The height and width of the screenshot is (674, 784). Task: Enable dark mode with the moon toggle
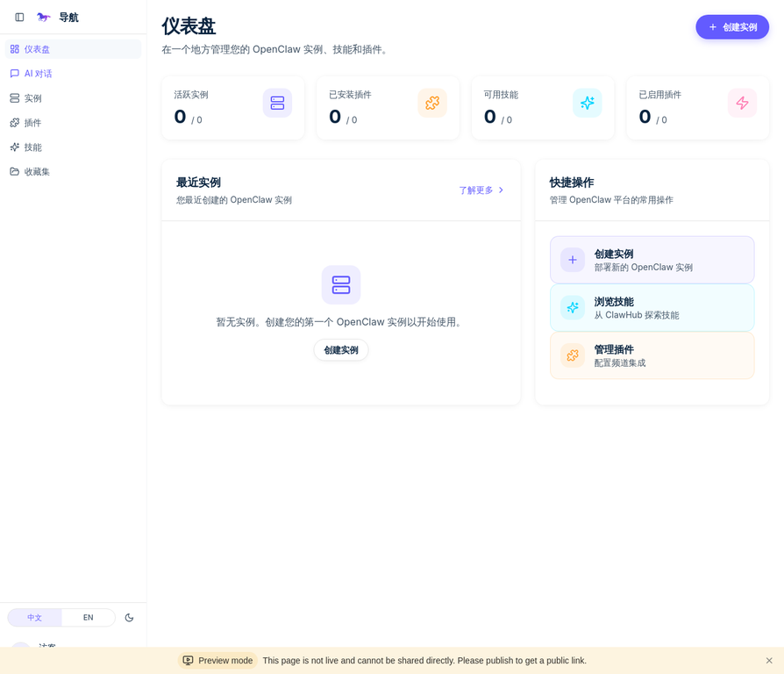coord(129,617)
